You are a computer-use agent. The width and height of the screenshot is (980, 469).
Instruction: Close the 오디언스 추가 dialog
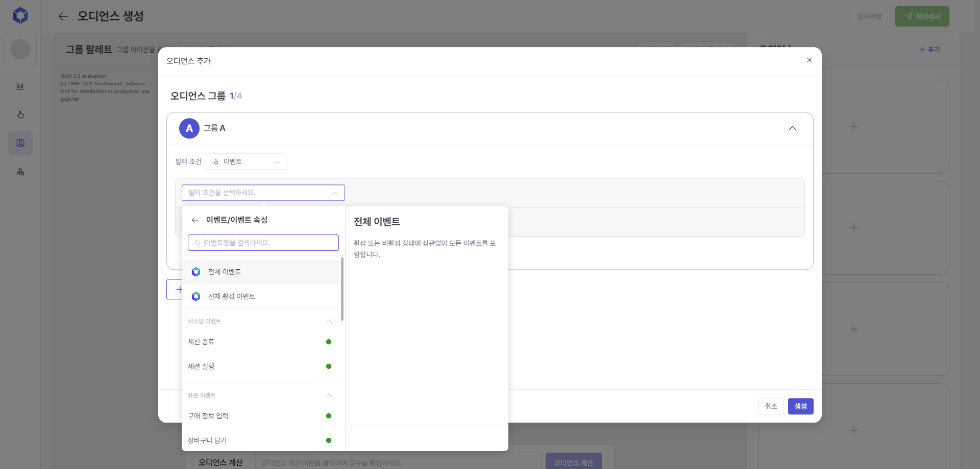(x=809, y=60)
